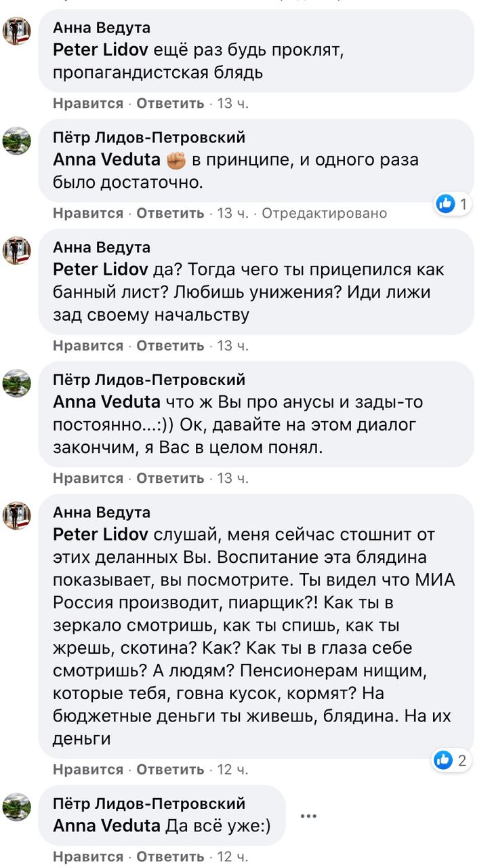
Task: Click the like reaction icon showing count 1
Action: [x=445, y=203]
